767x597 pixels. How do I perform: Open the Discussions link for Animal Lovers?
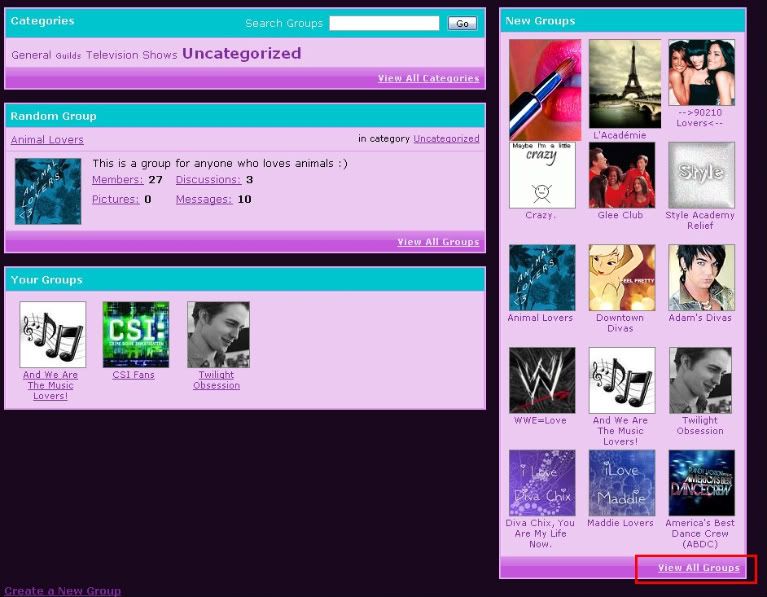point(208,180)
